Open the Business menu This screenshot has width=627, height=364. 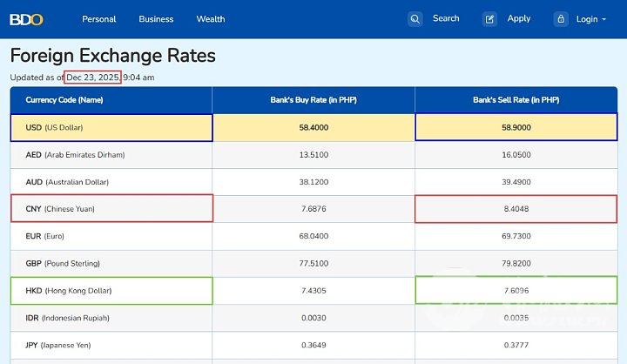pos(156,19)
